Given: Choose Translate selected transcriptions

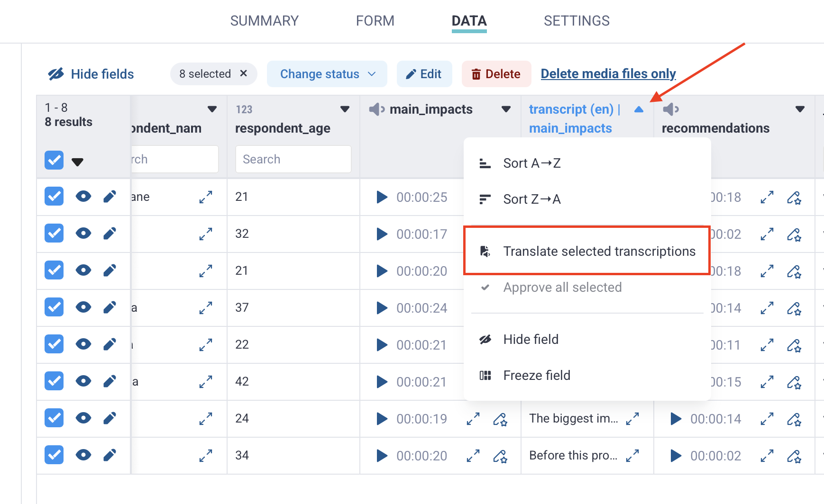Looking at the screenshot, I should (587, 251).
